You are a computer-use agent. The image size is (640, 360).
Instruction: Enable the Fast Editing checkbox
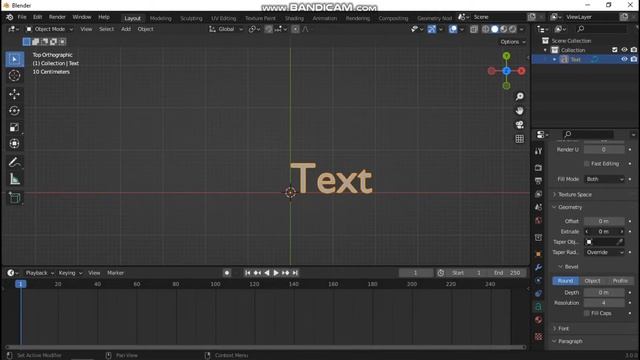tap(587, 164)
